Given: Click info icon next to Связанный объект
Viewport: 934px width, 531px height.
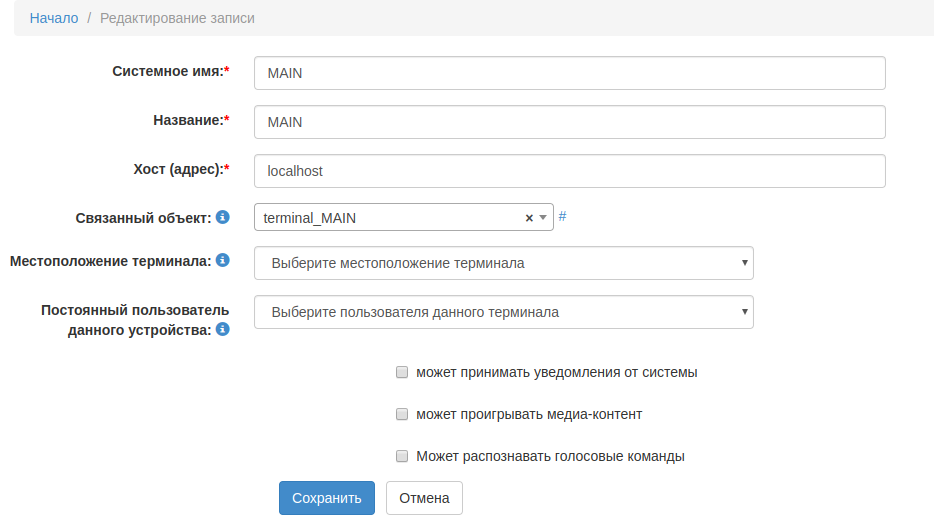Looking at the screenshot, I should click(x=223, y=217).
